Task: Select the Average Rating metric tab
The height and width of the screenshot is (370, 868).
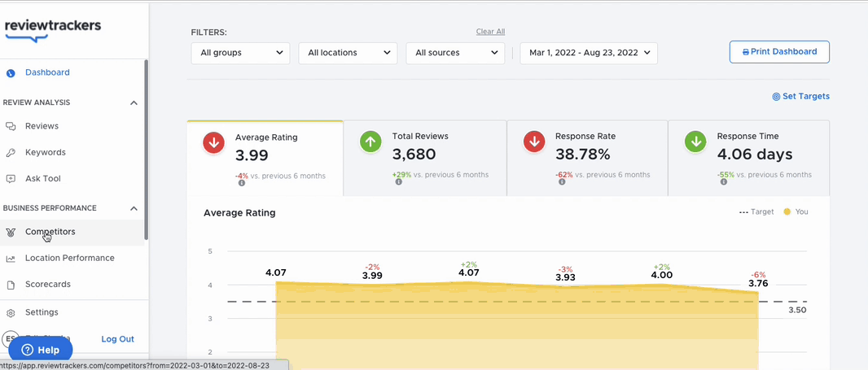Action: [x=265, y=159]
